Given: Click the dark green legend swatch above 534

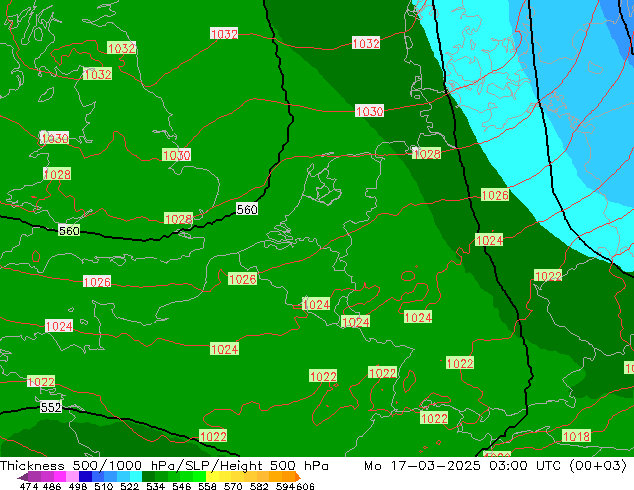Looking at the screenshot, I should coord(148,476).
